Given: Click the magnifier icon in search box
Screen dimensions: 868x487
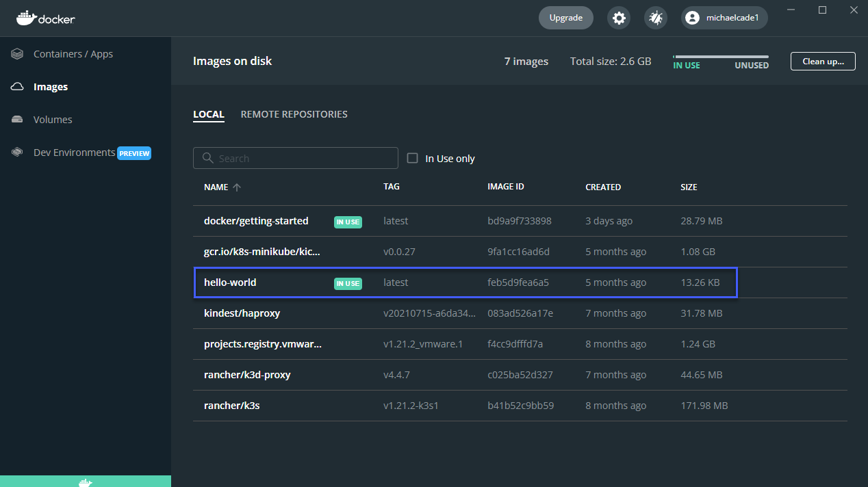Looking at the screenshot, I should pos(207,158).
